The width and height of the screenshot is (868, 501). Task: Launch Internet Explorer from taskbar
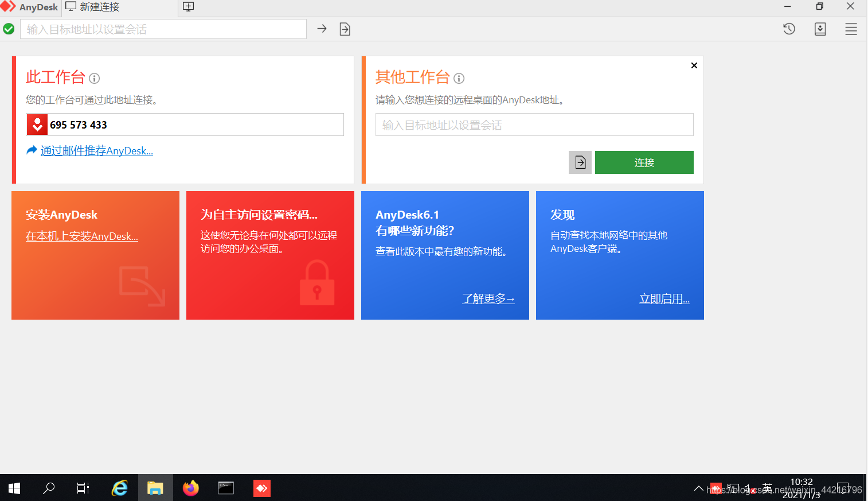coord(120,488)
